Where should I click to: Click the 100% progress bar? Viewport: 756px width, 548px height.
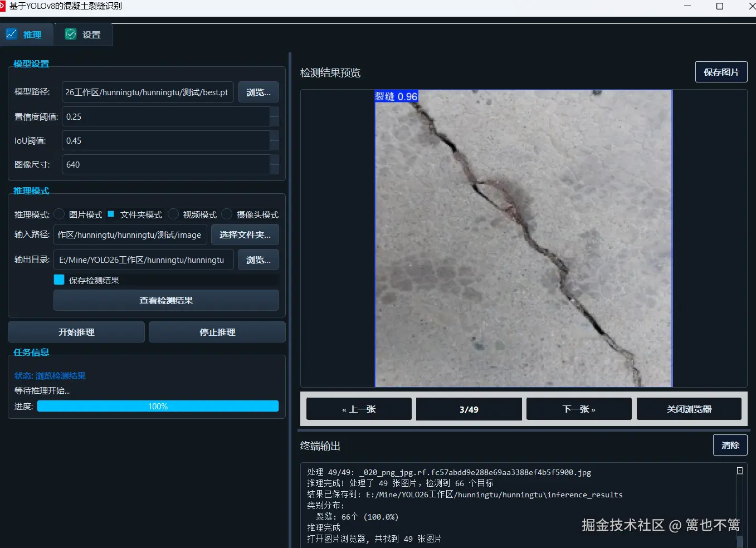coord(158,406)
